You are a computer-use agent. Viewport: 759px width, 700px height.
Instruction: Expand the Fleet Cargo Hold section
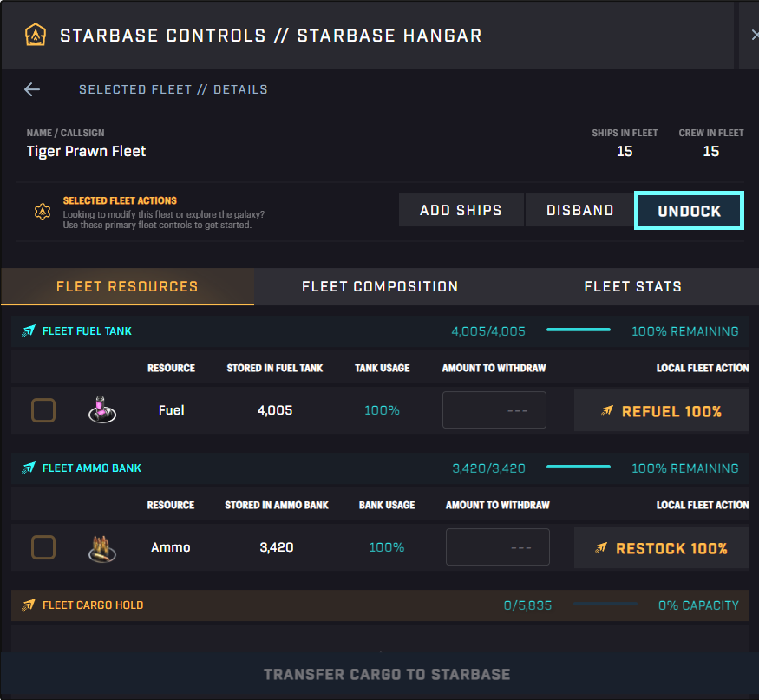[x=380, y=605]
